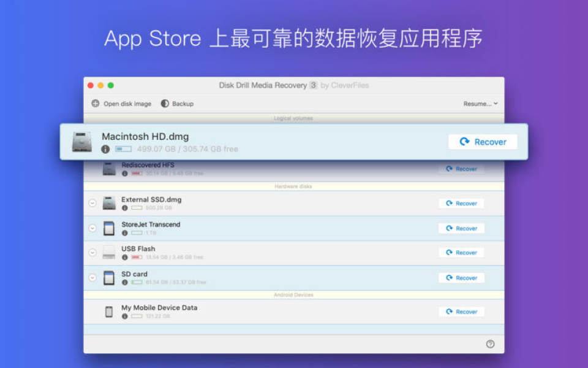Show info for SD card

125,282
